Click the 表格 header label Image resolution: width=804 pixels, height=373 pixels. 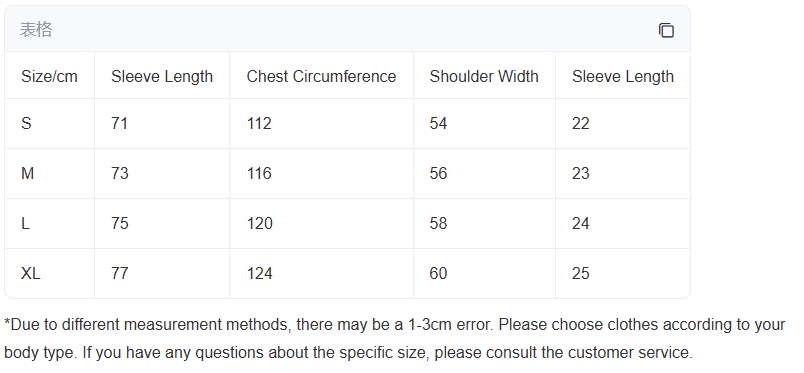point(36,30)
